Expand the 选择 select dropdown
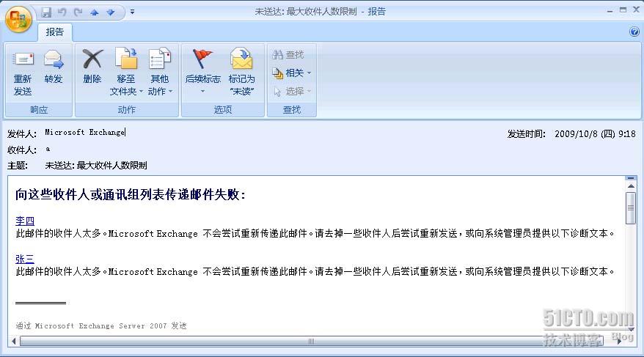 (x=292, y=91)
